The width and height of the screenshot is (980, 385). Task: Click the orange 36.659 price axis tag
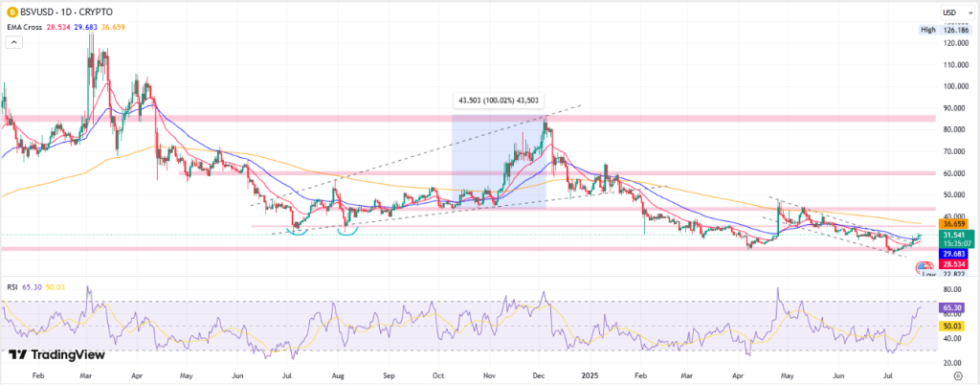954,224
